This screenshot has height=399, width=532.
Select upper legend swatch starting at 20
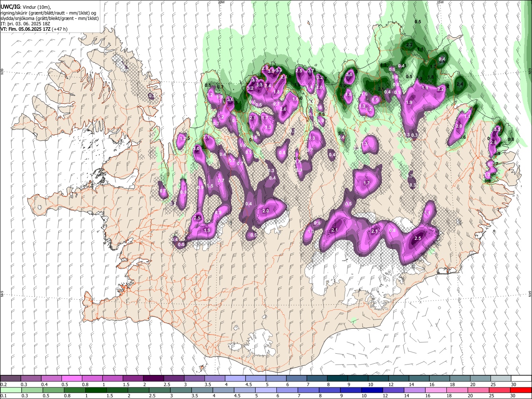click(480, 378)
